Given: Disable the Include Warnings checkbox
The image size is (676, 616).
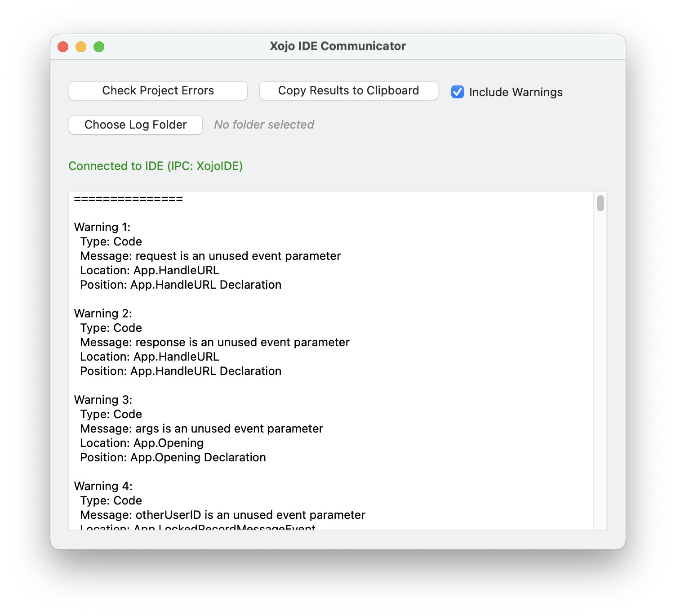Looking at the screenshot, I should [457, 92].
